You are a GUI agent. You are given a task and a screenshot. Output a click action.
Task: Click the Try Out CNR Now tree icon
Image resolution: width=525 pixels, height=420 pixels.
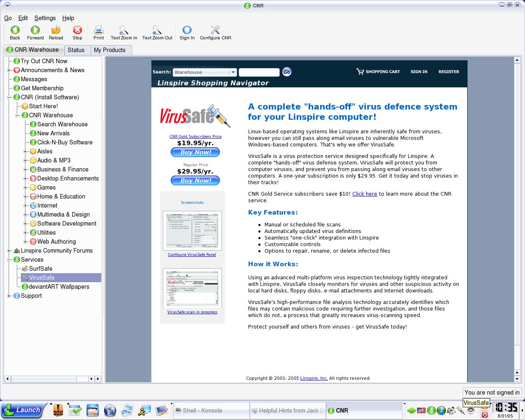pyautogui.click(x=17, y=61)
